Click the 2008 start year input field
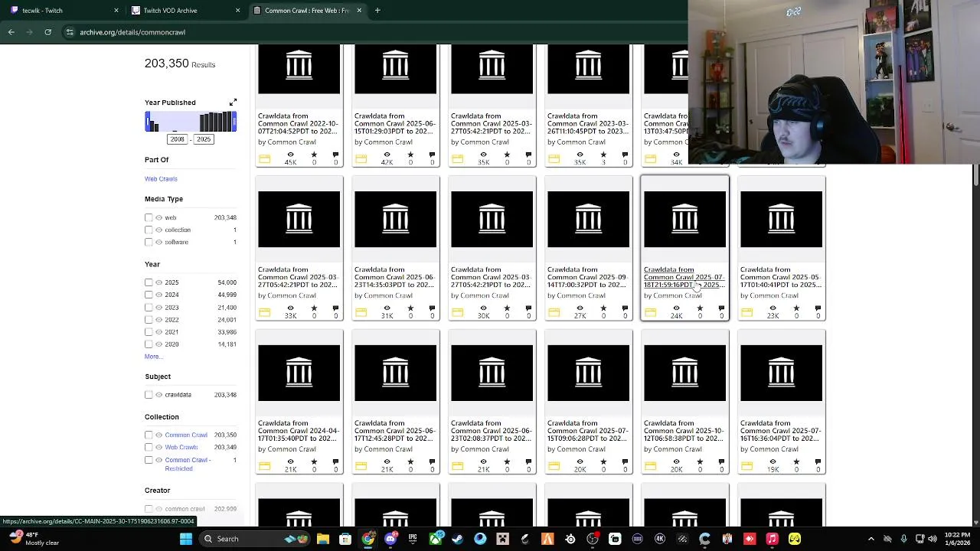The image size is (980, 551). pos(177,139)
